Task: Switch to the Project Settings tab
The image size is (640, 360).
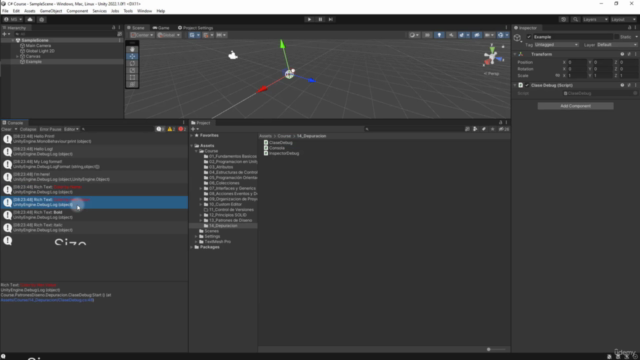Action: tap(196, 28)
